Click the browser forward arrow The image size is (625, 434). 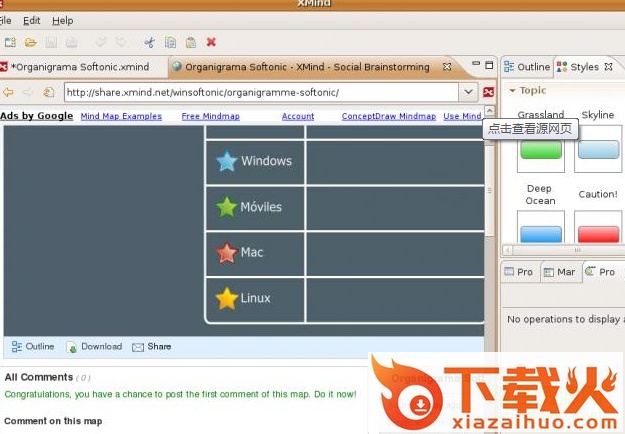(x=28, y=92)
